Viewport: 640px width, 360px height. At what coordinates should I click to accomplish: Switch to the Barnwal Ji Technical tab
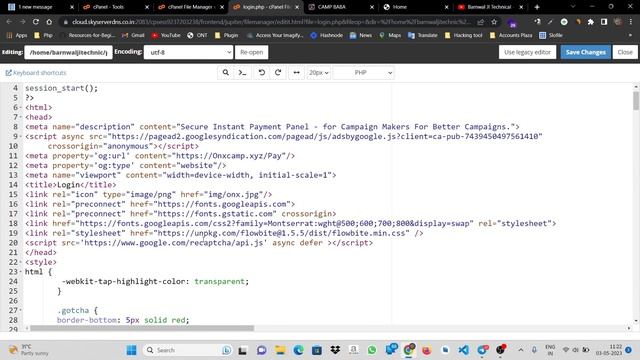click(x=491, y=7)
